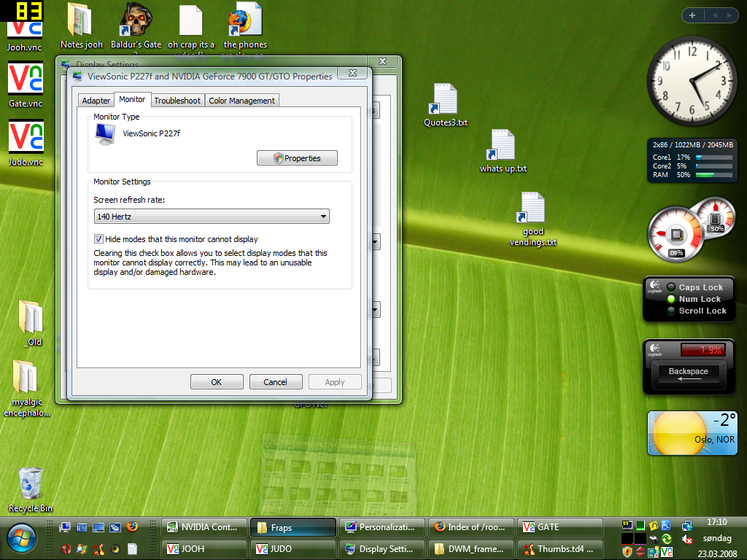This screenshot has height=560, width=747.
Task: Open the Quotes3.txt shortcut
Action: tap(446, 105)
